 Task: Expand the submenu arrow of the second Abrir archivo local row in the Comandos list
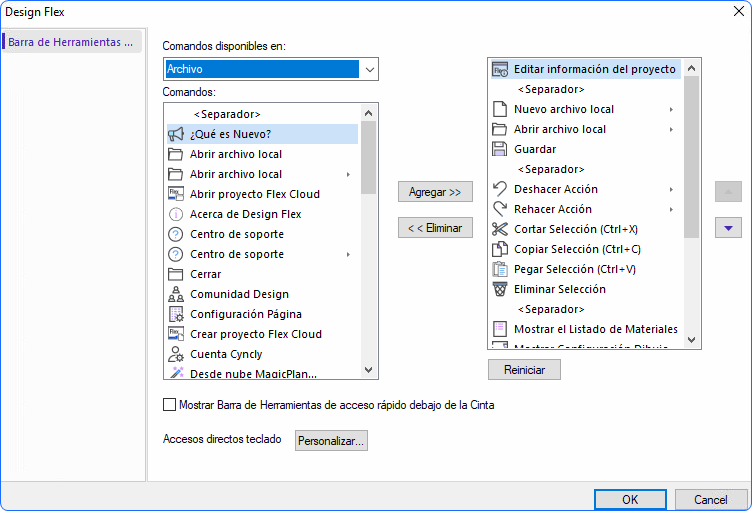coord(349,174)
